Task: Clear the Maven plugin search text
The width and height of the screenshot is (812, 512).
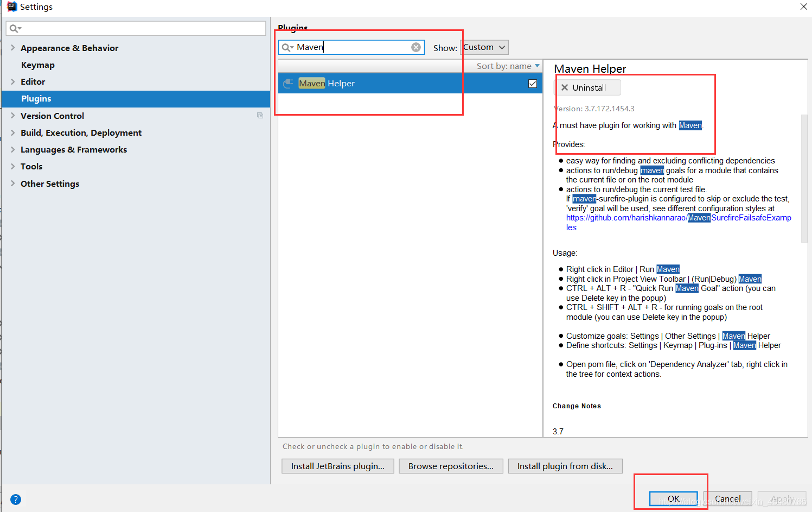Action: coord(416,47)
